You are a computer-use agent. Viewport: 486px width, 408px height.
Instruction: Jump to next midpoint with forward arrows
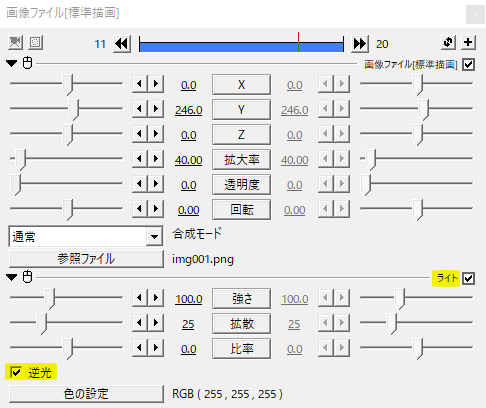[360, 44]
